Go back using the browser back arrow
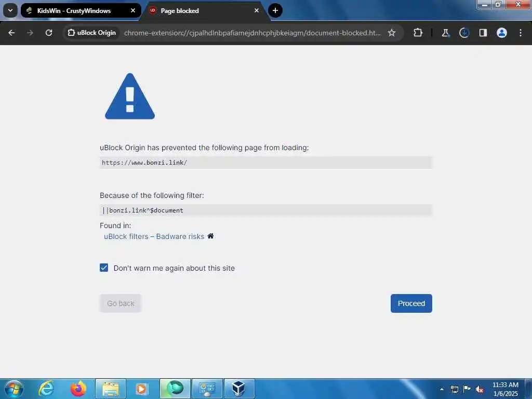Viewport: 532px width, 399px height. point(11,33)
